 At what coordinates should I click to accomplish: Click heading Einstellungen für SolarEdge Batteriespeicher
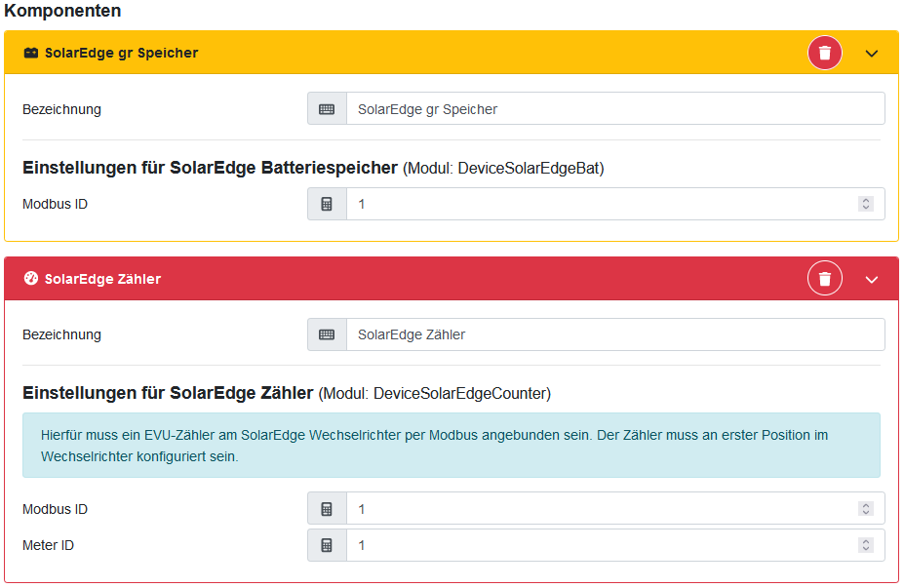(x=210, y=168)
